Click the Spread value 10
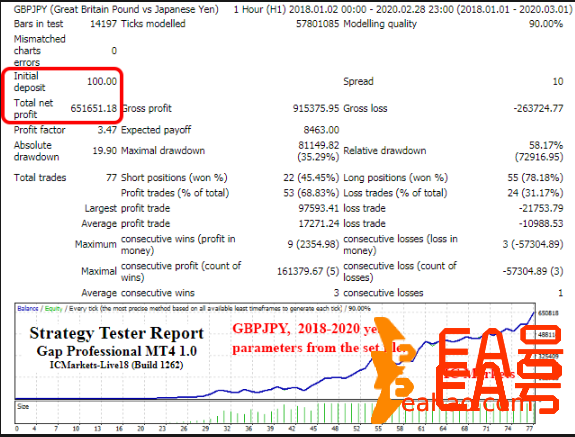575x437 pixels. point(558,81)
